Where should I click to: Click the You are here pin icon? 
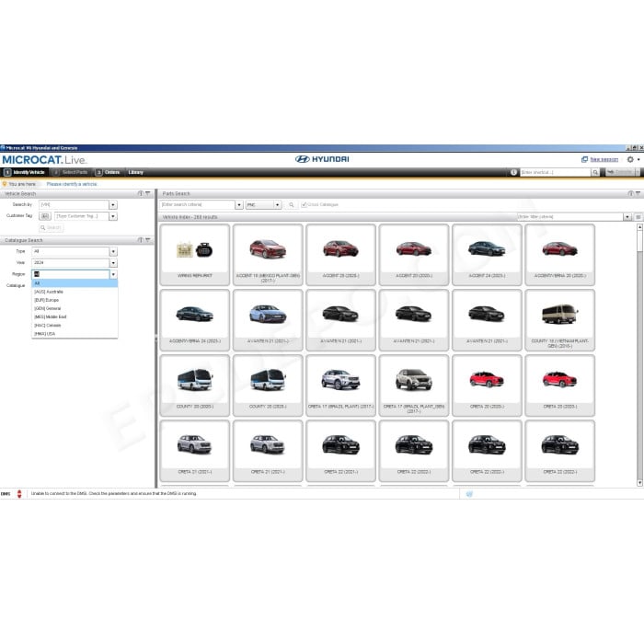5,184
